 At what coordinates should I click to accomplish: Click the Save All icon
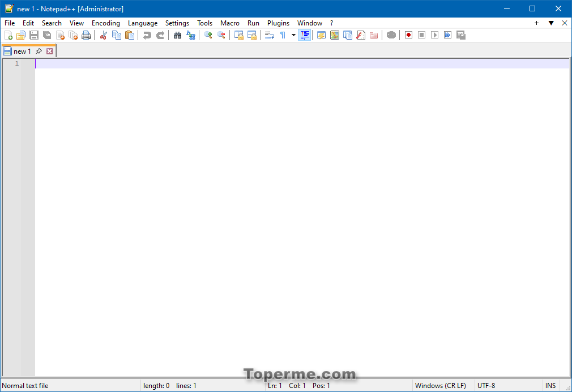pyautogui.click(x=47, y=35)
